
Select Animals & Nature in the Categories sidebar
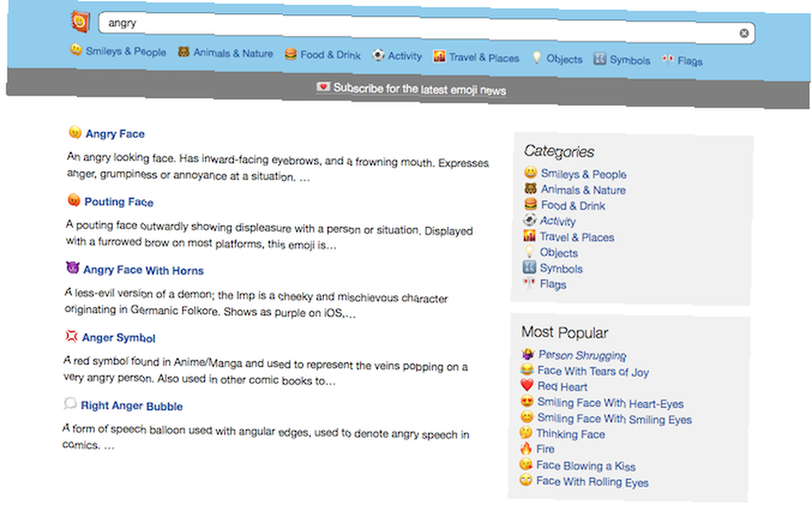(x=583, y=190)
